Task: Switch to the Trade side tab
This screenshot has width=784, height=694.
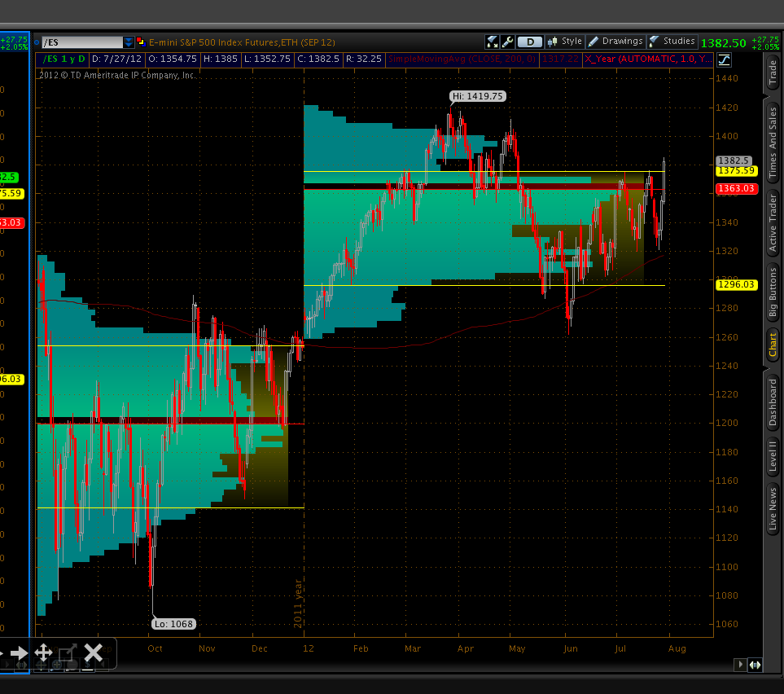Action: pos(773,72)
